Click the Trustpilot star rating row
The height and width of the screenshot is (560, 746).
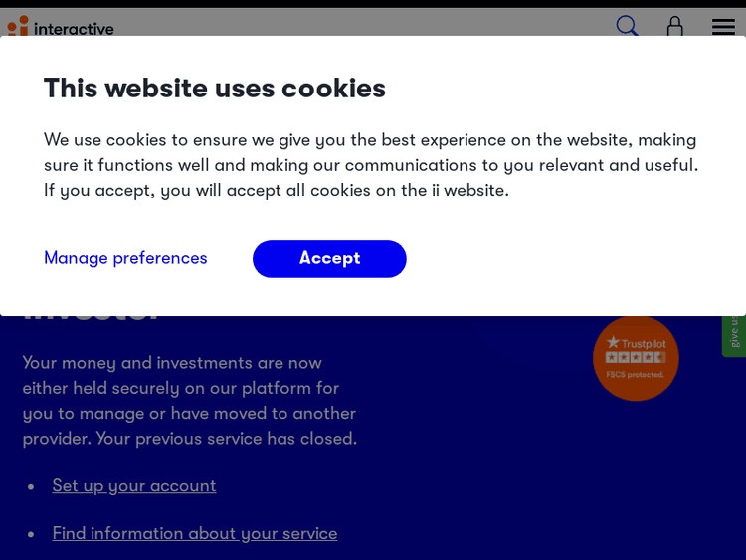636,358
